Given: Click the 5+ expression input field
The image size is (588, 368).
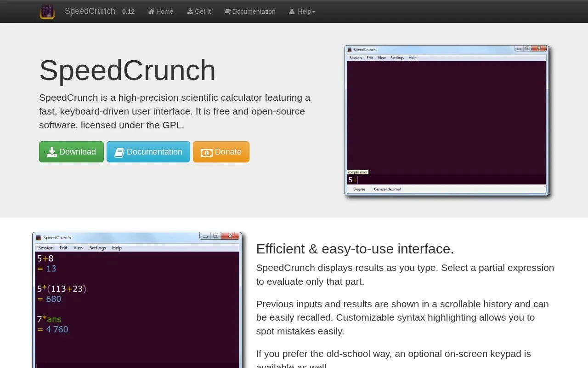Looking at the screenshot, I should coord(447,180).
